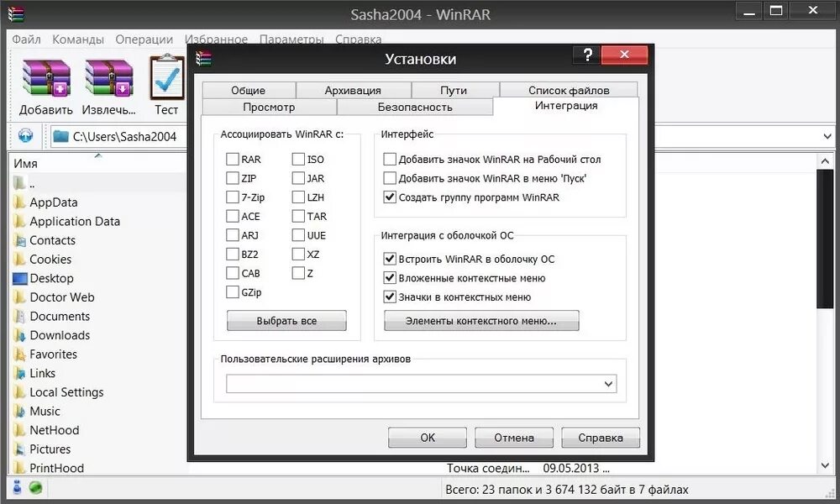Expand the address bar path dropdown
This screenshot has width=840, height=504.
tap(827, 136)
